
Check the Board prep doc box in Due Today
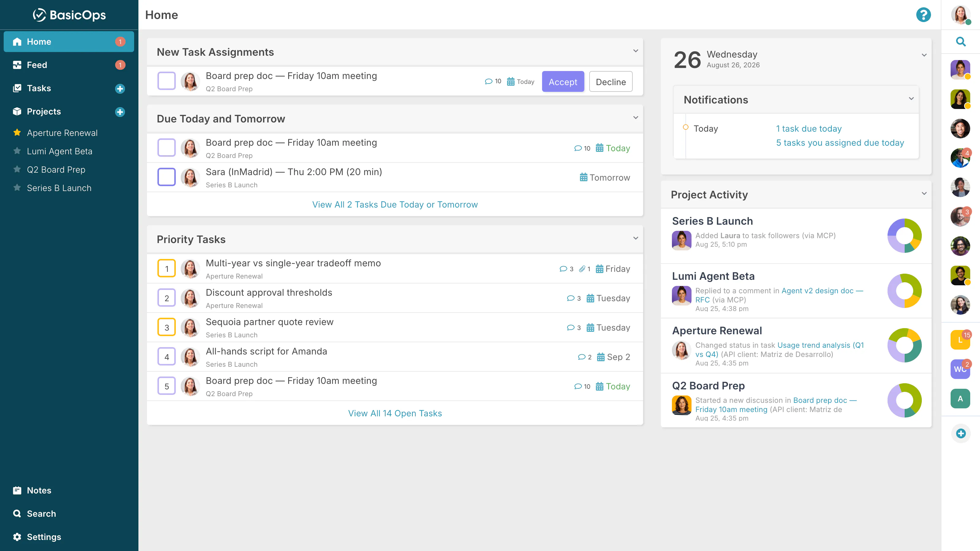[x=166, y=148]
